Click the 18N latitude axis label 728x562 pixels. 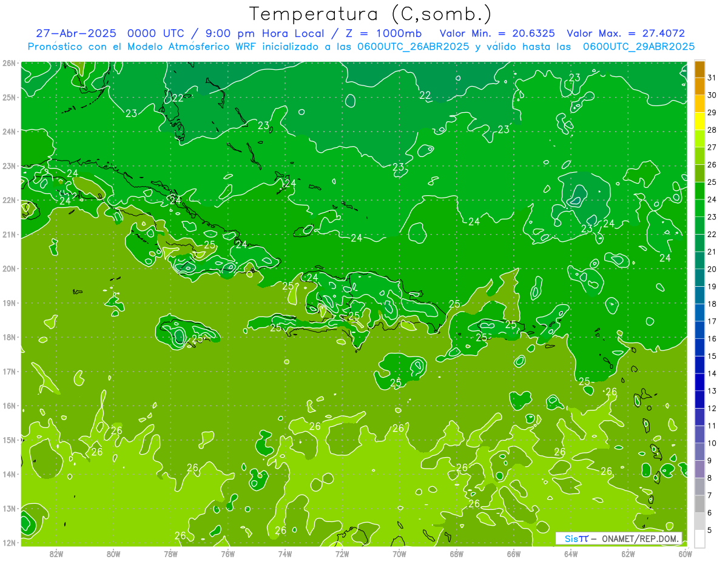[x=8, y=337]
